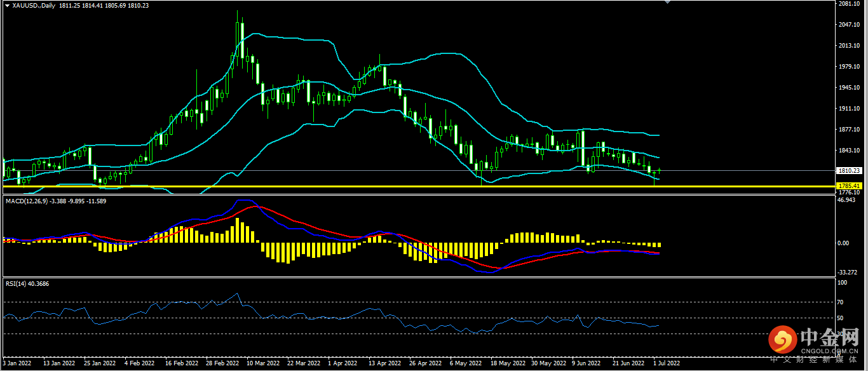Open the chart menu triangle beside XAUUSD
This screenshot has width=868, height=371.
(x=7, y=5)
